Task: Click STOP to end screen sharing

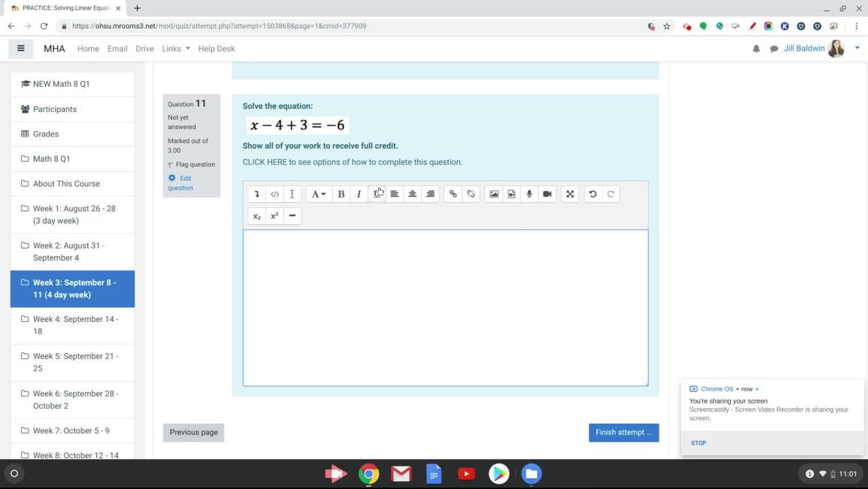Action: click(698, 443)
